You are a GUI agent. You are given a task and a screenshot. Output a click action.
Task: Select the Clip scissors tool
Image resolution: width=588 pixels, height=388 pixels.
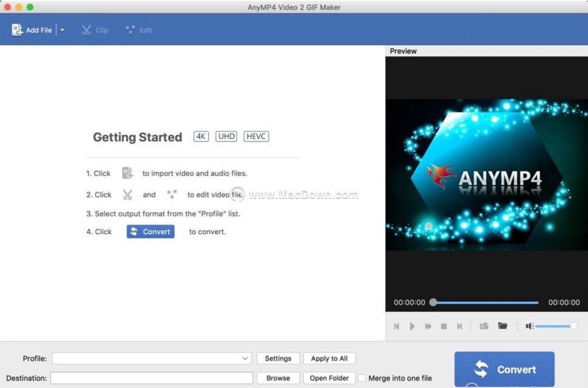(x=95, y=30)
